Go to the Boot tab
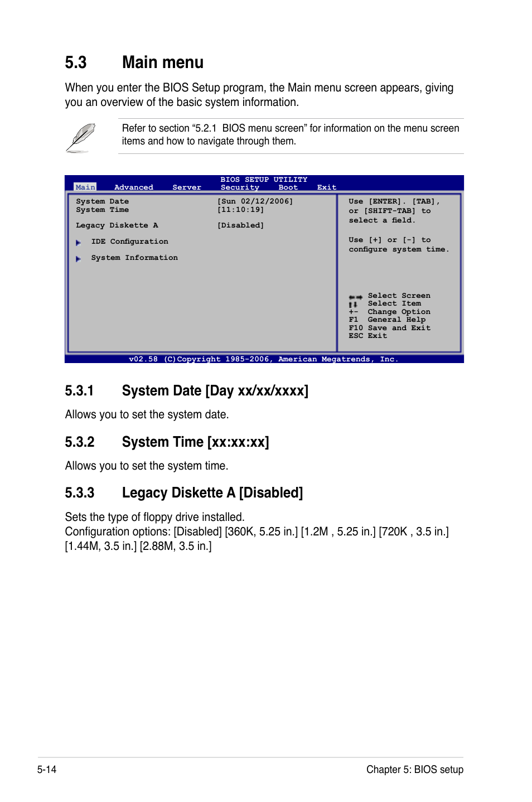 288,187
